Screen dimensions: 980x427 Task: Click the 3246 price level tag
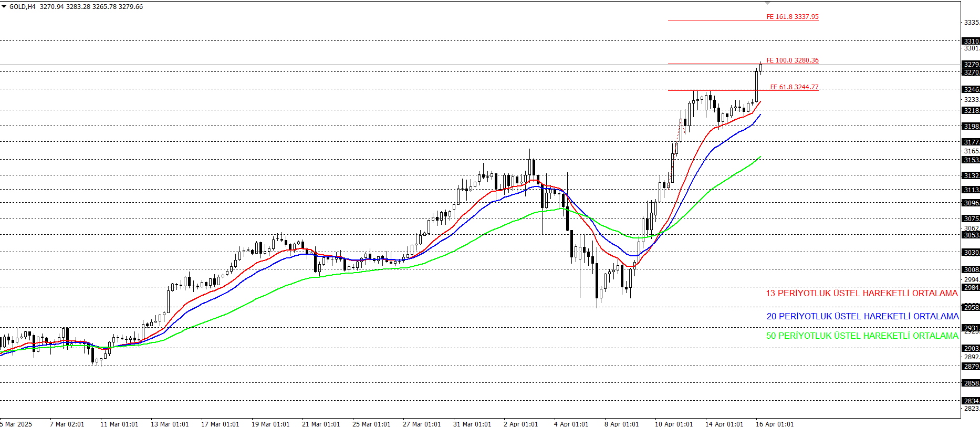pyautogui.click(x=971, y=89)
